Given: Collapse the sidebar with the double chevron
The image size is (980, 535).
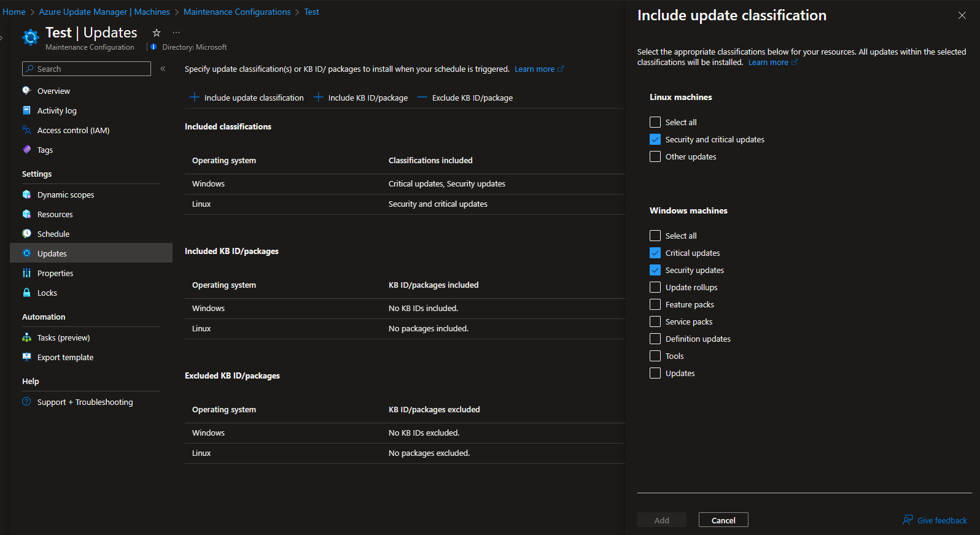Looking at the screenshot, I should (163, 69).
